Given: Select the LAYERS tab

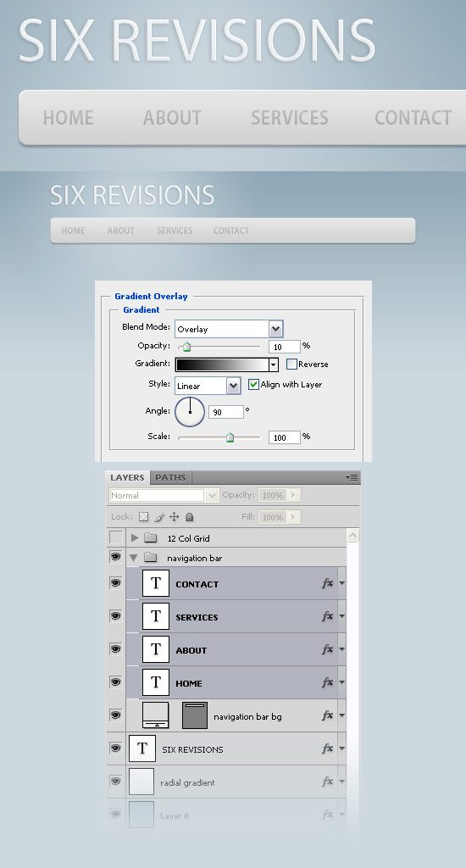Looking at the screenshot, I should pyautogui.click(x=127, y=477).
